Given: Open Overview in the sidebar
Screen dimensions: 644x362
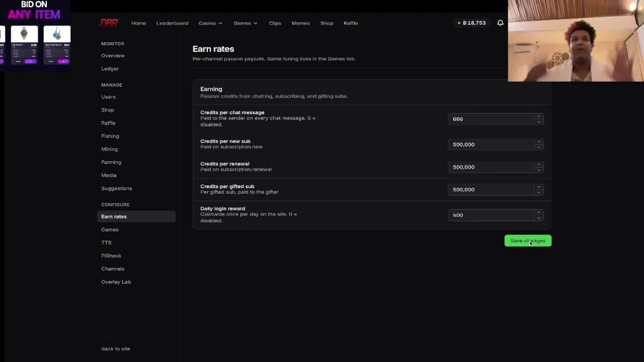Looking at the screenshot, I should (x=113, y=56).
